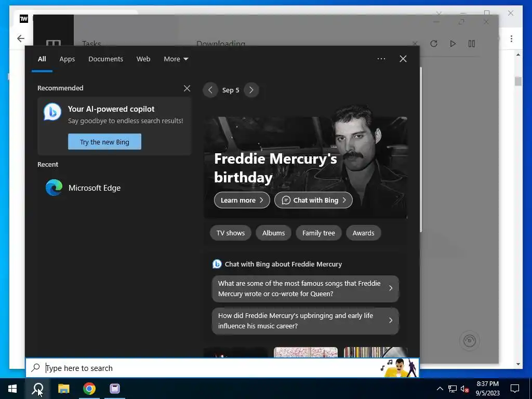Select the Awards chip
Screen dimensions: 532x399
363,233
